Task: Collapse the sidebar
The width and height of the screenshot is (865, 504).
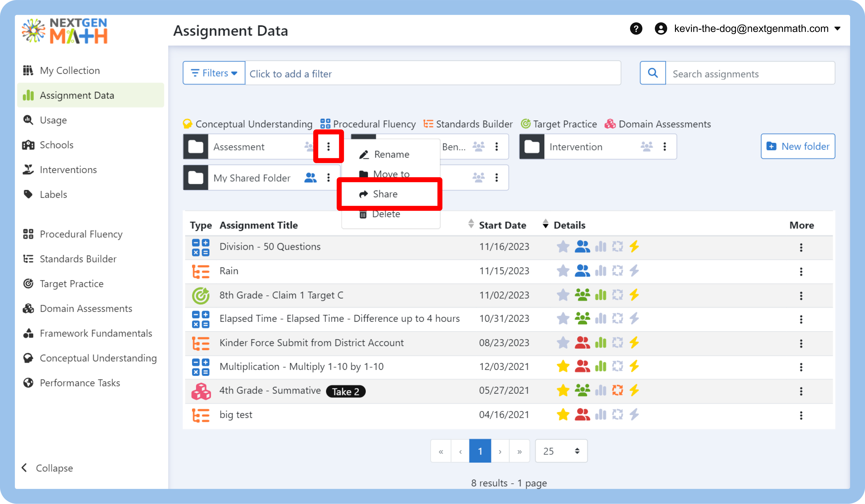Action: pyautogui.click(x=47, y=468)
